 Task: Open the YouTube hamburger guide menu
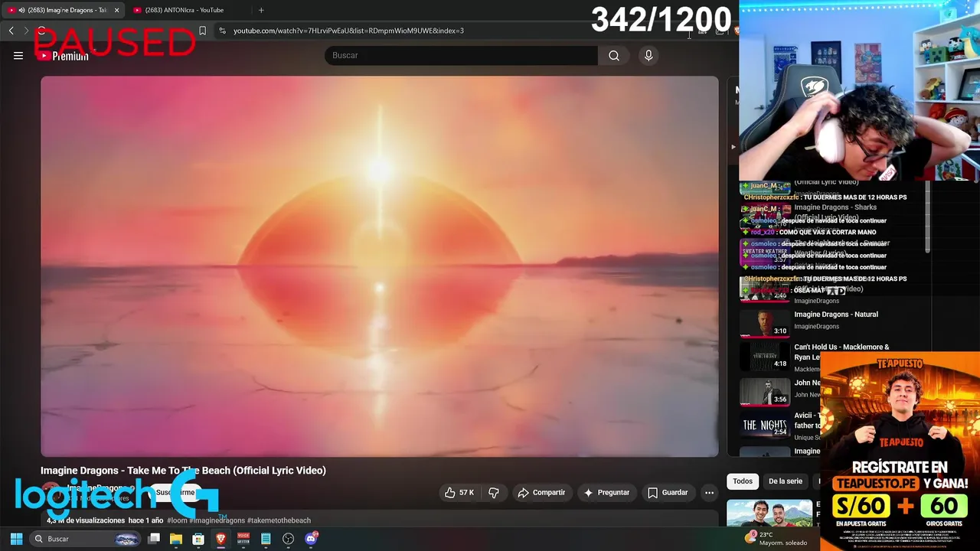tap(18, 55)
